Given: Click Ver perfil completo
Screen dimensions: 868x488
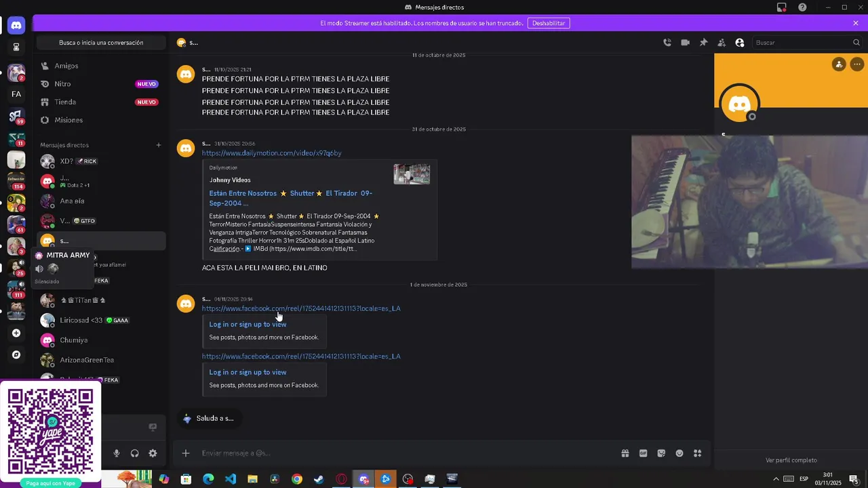Looking at the screenshot, I should coord(791,460).
